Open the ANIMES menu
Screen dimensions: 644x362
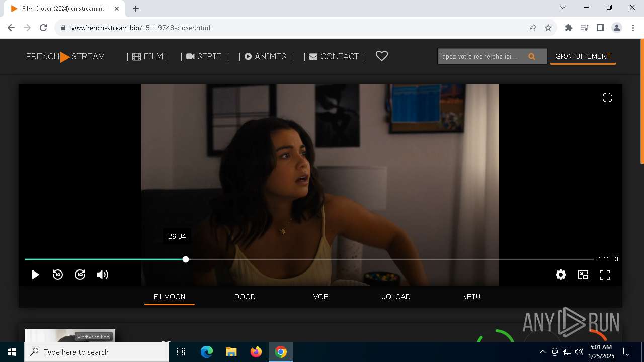click(x=266, y=56)
